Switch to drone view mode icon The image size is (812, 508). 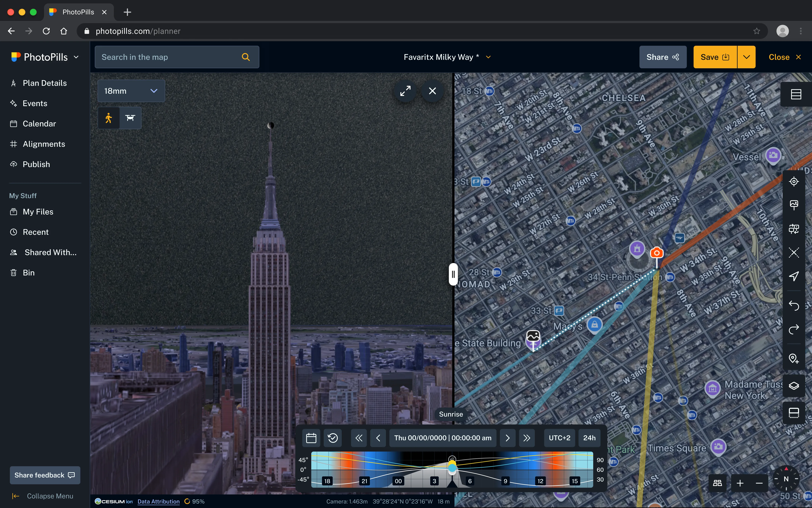pos(130,118)
